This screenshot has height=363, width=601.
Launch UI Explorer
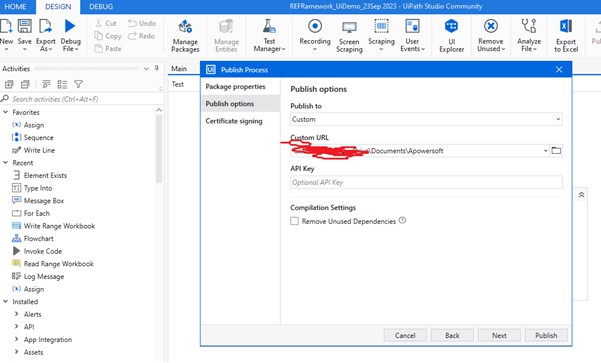[452, 36]
